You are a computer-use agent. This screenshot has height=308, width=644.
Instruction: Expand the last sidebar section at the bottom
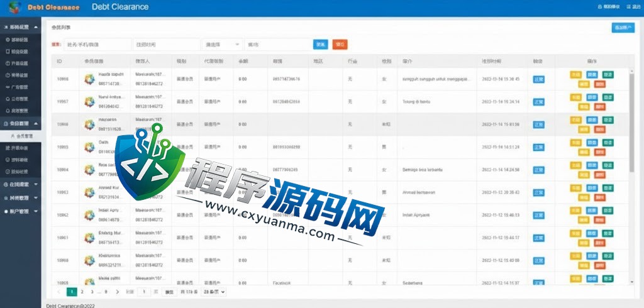pyautogui.click(x=21, y=211)
